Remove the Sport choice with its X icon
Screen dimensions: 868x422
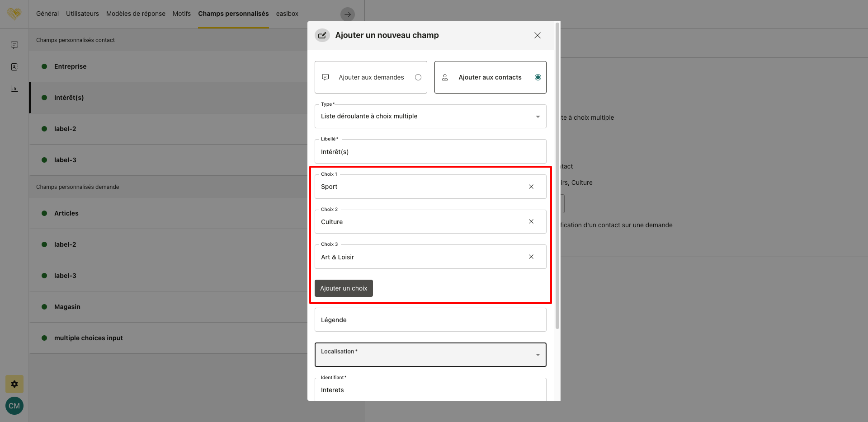[531, 187]
